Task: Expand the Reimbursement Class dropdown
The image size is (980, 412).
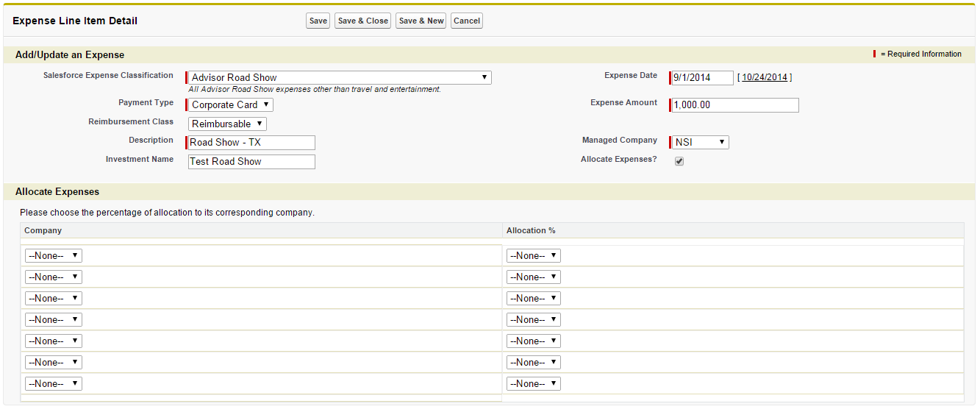Action: (x=228, y=124)
